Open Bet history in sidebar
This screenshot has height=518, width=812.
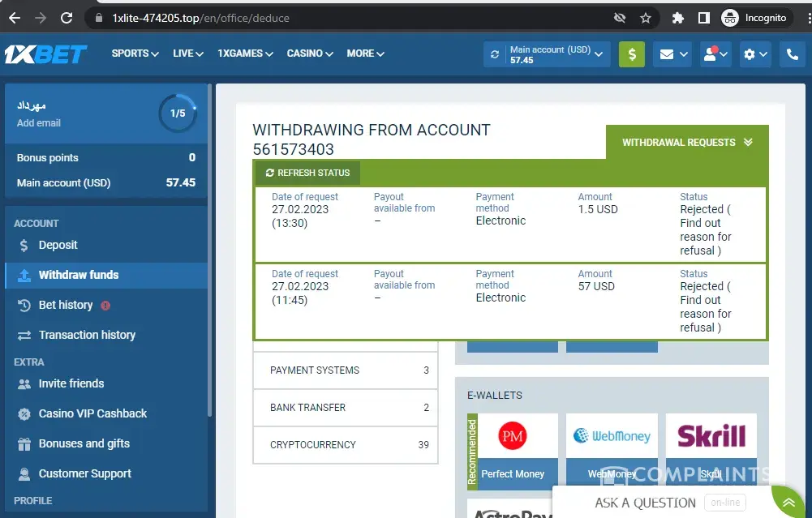(x=106, y=305)
